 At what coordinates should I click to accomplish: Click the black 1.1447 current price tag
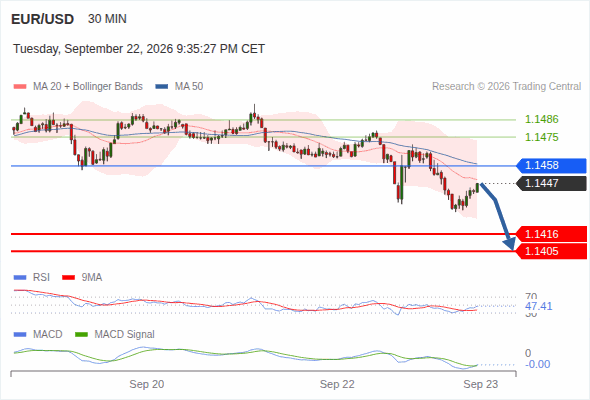point(551,183)
